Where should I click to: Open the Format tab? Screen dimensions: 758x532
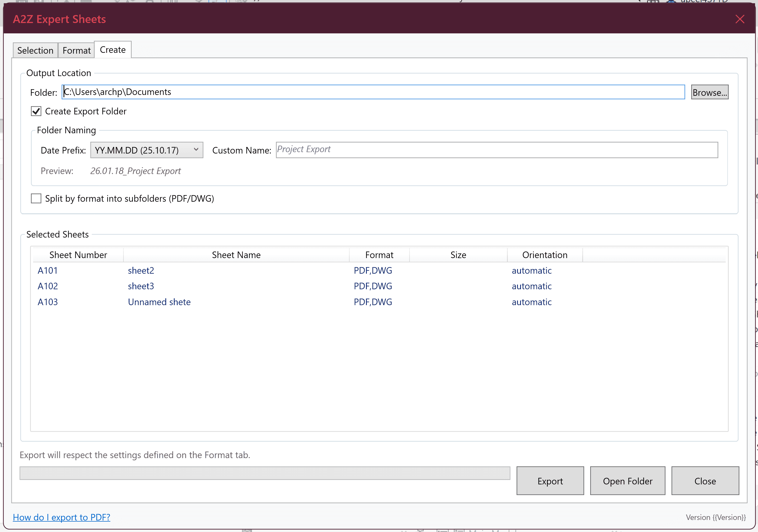point(76,51)
